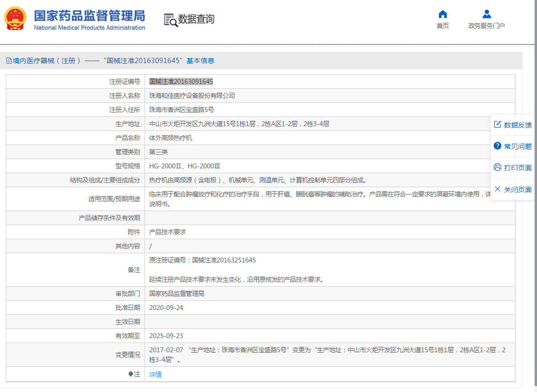Click the 批准日期 row label
The height and width of the screenshot is (392, 537).
(128, 308)
